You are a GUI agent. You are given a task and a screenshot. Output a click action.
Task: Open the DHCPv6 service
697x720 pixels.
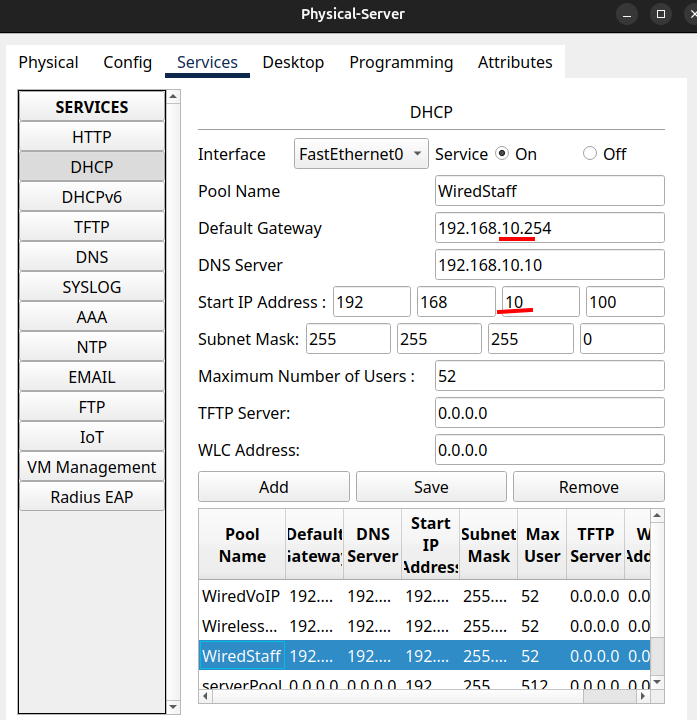[92, 197]
